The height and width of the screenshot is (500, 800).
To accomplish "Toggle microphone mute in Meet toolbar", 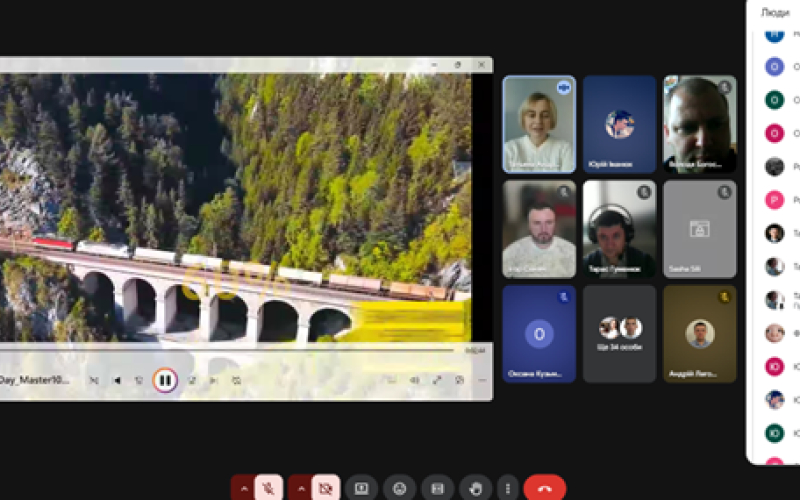I will click(x=268, y=488).
